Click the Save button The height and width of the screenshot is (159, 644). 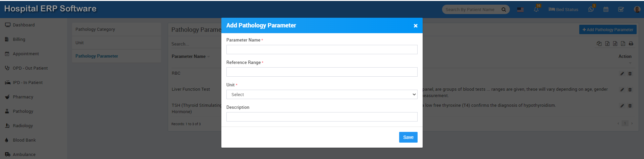(x=408, y=137)
